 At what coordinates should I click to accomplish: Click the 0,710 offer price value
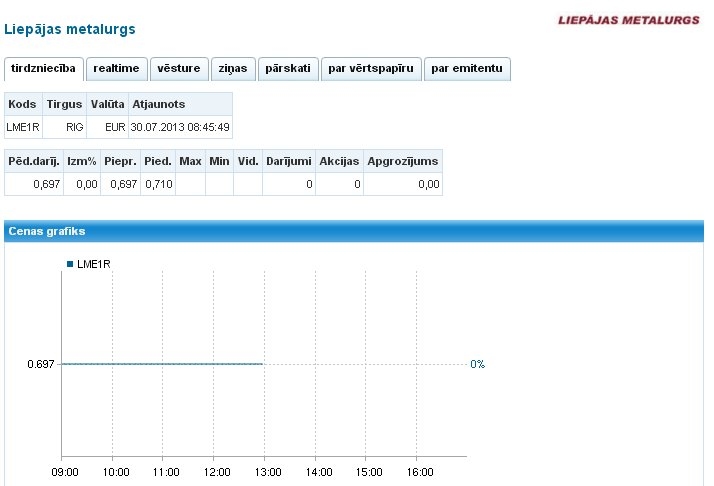(158, 184)
